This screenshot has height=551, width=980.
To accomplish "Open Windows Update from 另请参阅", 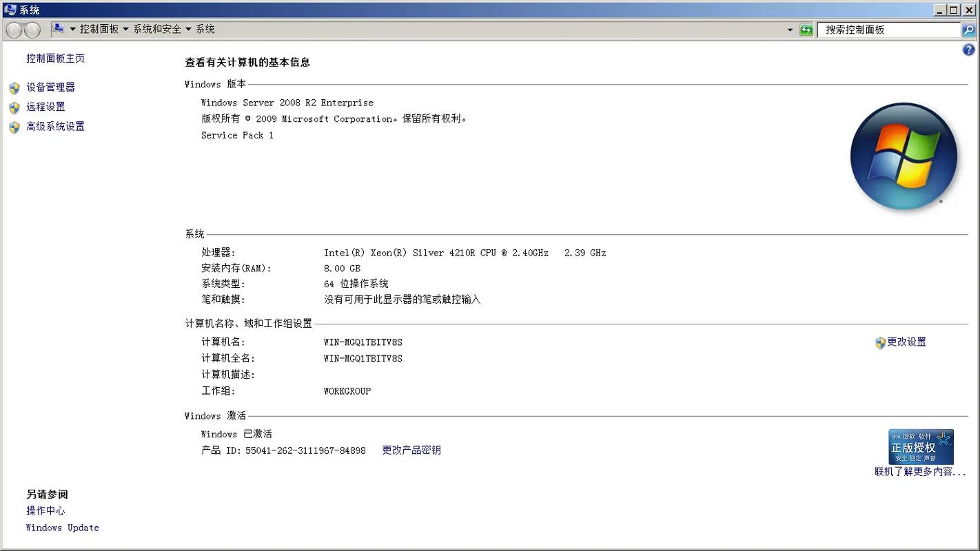I will point(62,528).
